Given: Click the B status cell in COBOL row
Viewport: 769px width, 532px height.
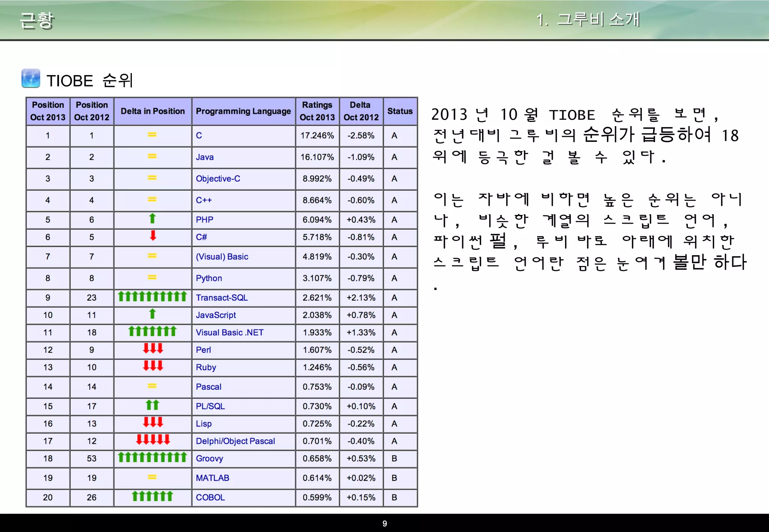Looking at the screenshot, I should tap(400, 497).
